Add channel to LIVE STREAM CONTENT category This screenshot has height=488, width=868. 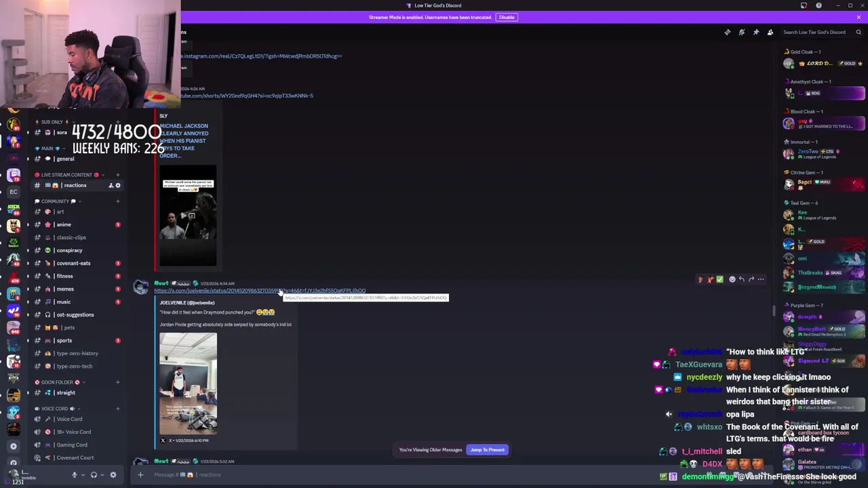pos(117,175)
